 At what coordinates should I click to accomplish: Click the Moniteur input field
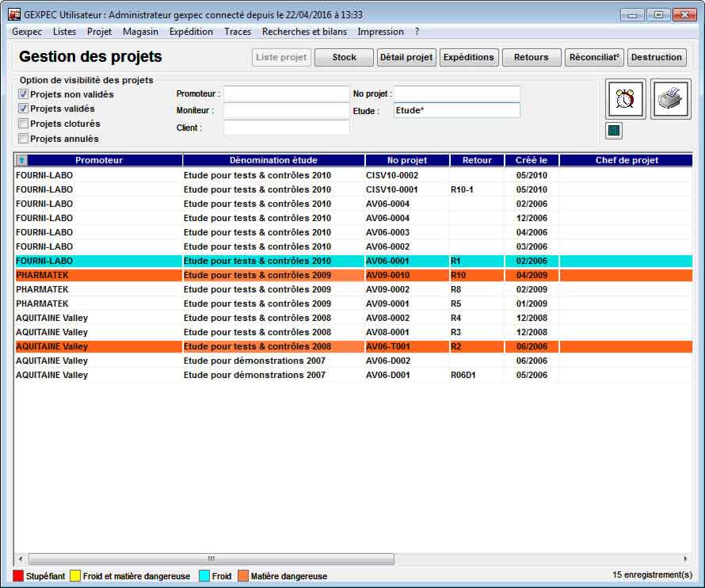[x=287, y=111]
